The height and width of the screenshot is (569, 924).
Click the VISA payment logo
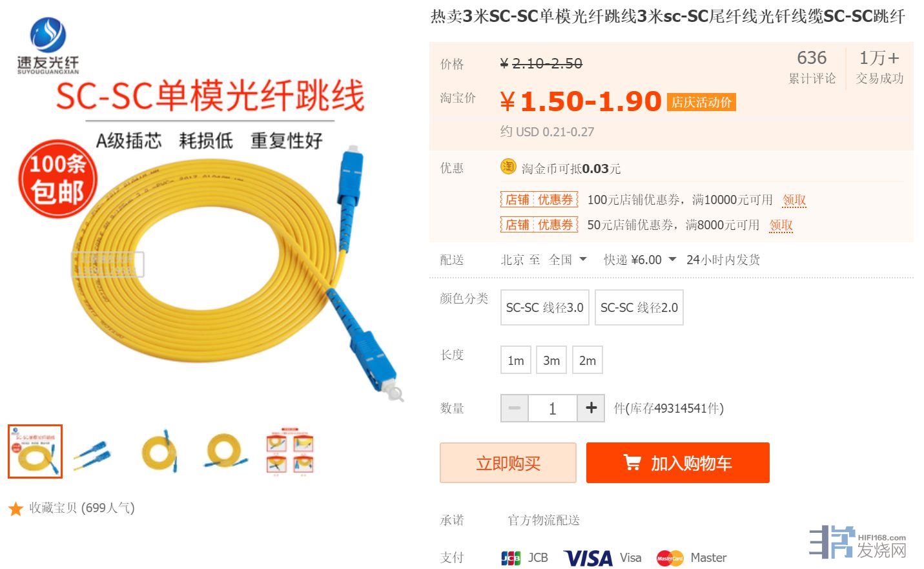[588, 558]
